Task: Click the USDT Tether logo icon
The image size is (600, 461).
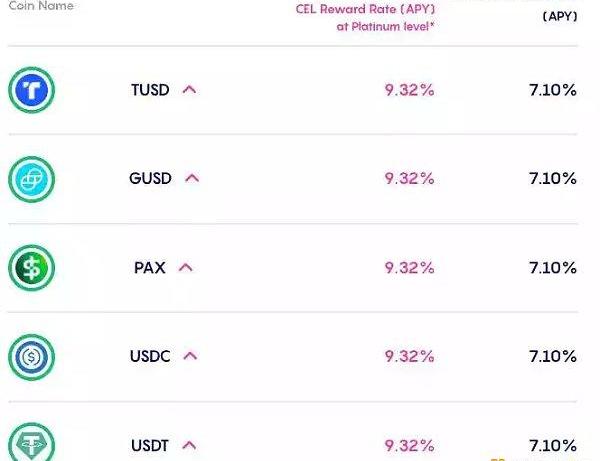Action: point(31,444)
